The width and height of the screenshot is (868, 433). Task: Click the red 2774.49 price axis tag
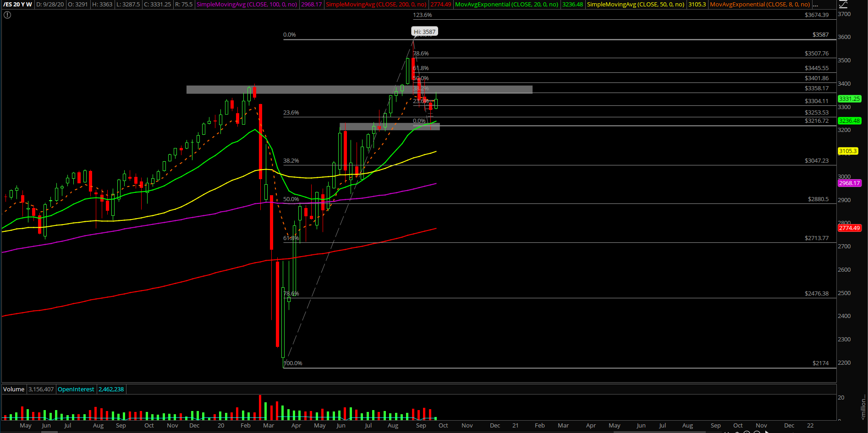pos(849,228)
